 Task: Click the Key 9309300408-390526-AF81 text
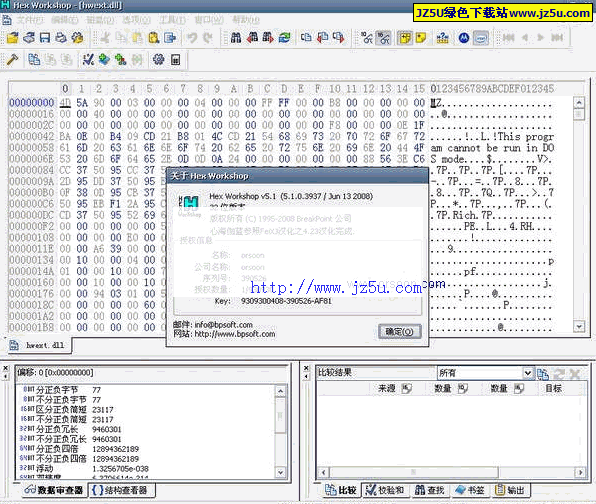tap(286, 301)
